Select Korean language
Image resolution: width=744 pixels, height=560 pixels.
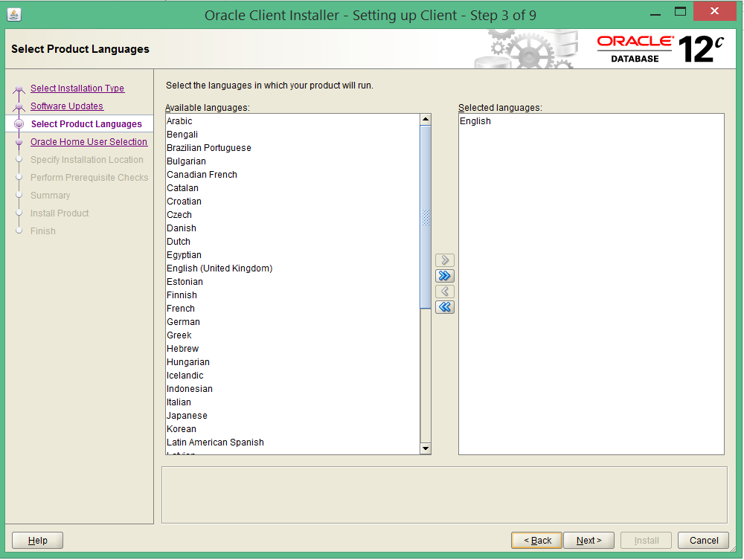[x=292, y=428]
